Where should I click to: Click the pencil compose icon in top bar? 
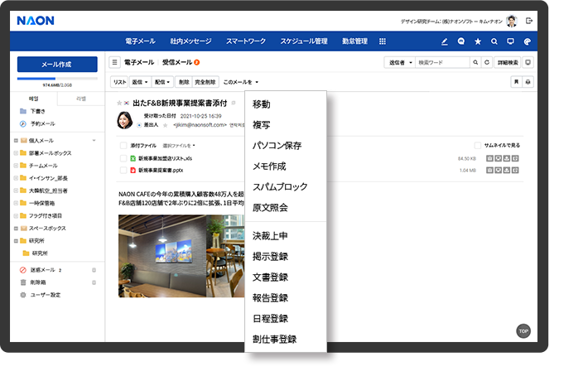coord(445,41)
